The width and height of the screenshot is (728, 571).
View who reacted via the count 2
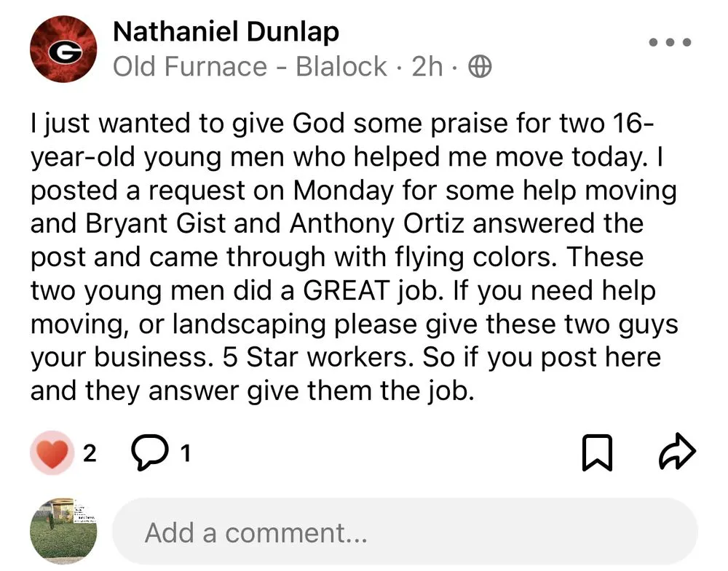click(x=90, y=453)
